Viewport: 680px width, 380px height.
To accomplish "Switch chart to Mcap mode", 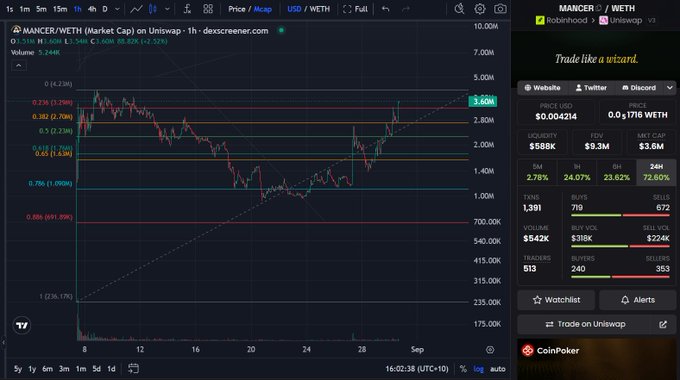I will tap(263, 9).
